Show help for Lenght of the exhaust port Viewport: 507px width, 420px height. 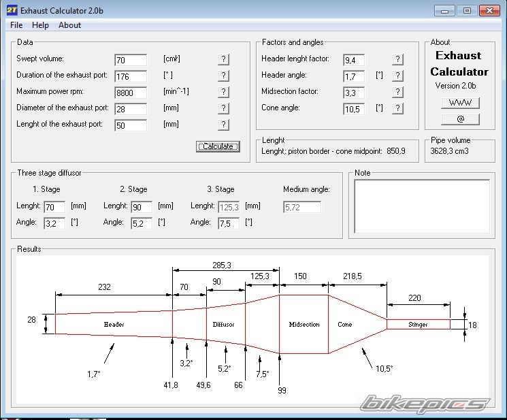[x=223, y=125]
